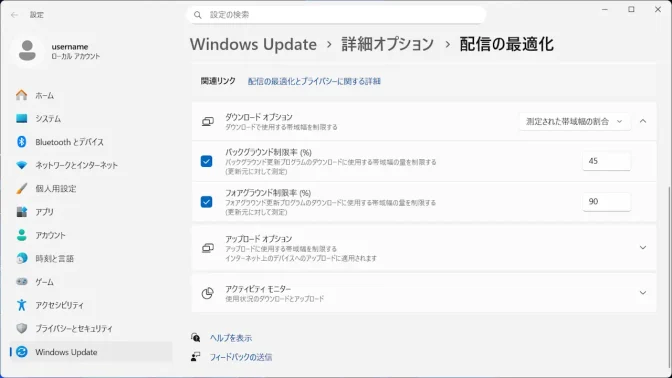The width and height of the screenshot is (672, 378).
Task: Open the システム monitor icon
Action: coord(21,118)
